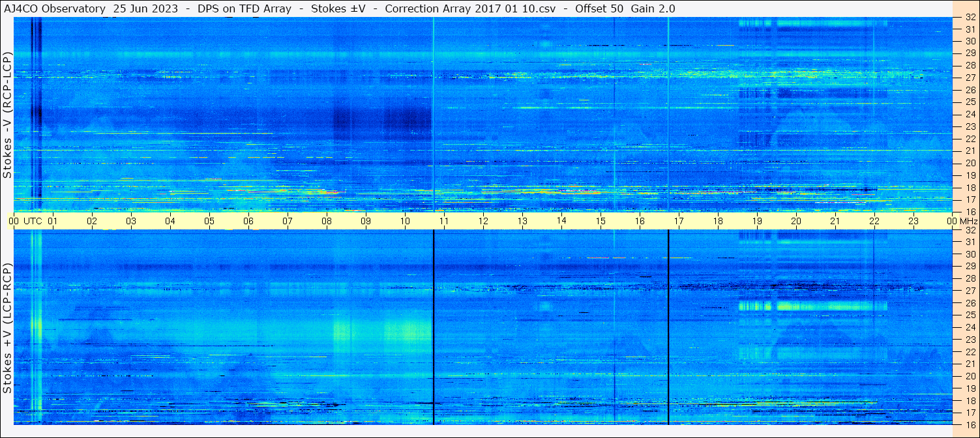
Task: Click the 25 MHz tick of Stokes +V panel
Action: point(970,315)
